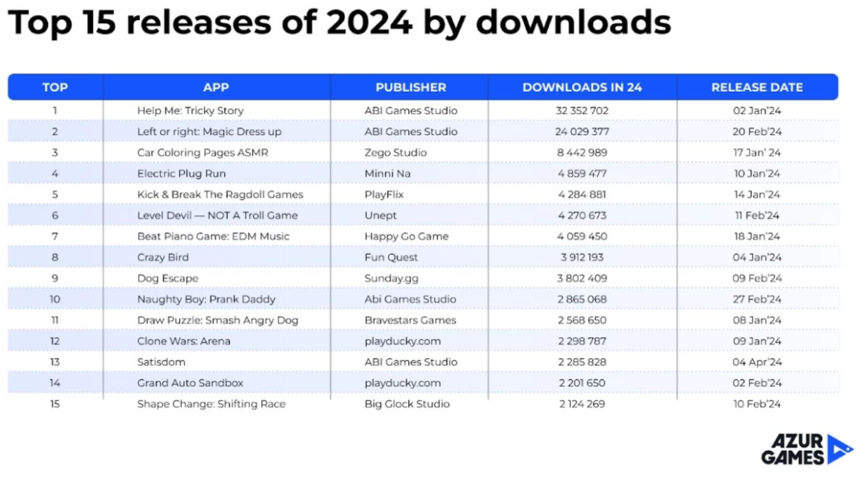Select publisher Zego Studio
The height and width of the screenshot is (495, 868).
coord(395,153)
